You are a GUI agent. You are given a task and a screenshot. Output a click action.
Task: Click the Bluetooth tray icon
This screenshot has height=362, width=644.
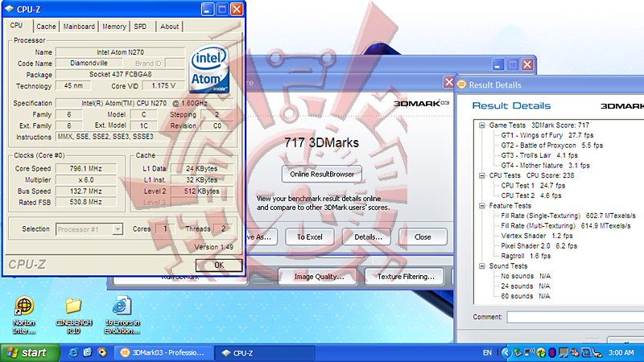click(552, 353)
